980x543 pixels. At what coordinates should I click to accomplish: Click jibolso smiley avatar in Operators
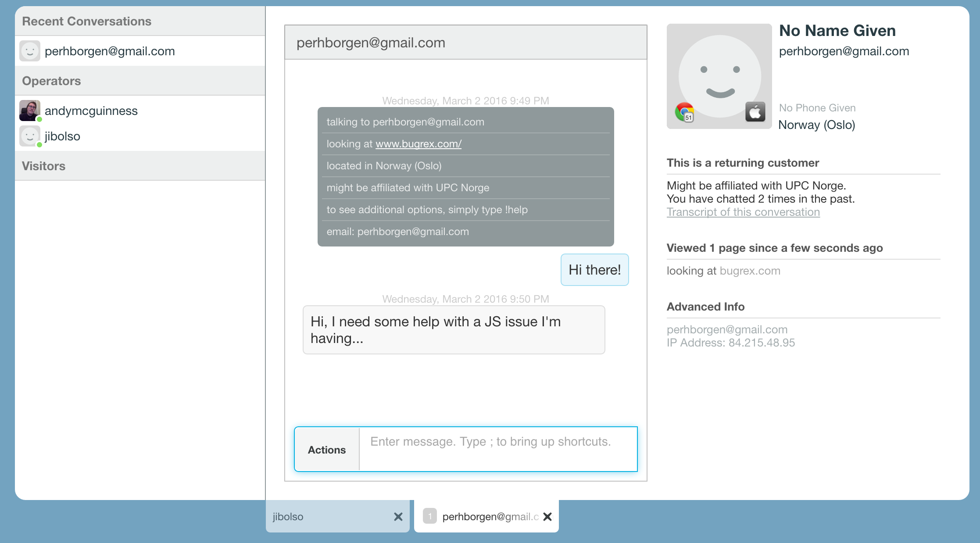point(30,136)
